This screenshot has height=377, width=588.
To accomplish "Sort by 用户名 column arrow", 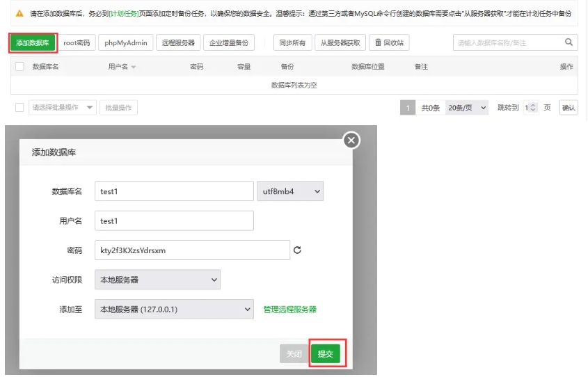I will point(134,67).
